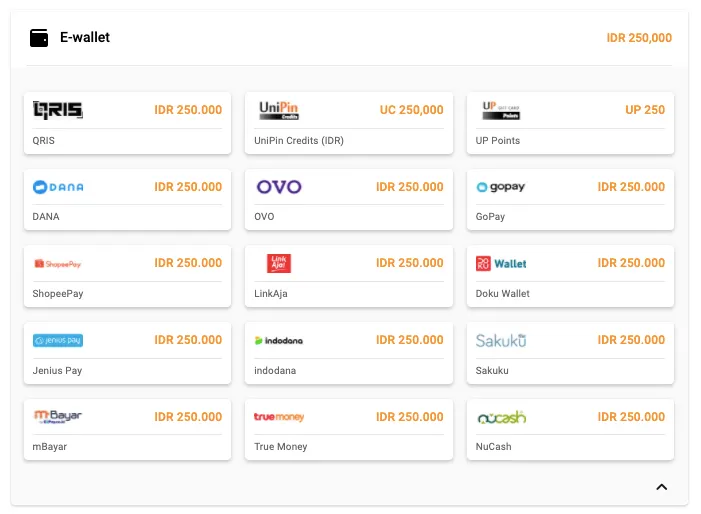Select the indodana logo
This screenshot has width=701, height=514.
pos(279,340)
